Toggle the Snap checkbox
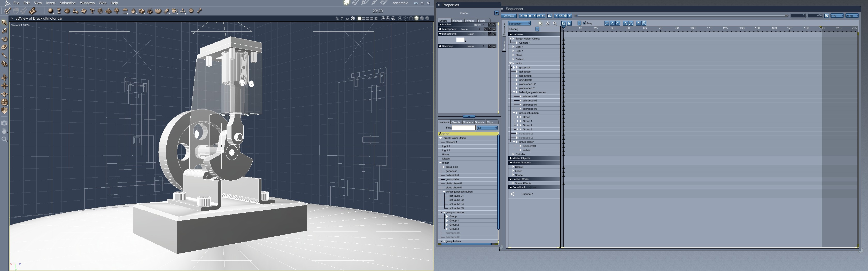The height and width of the screenshot is (271, 868). pos(585,23)
